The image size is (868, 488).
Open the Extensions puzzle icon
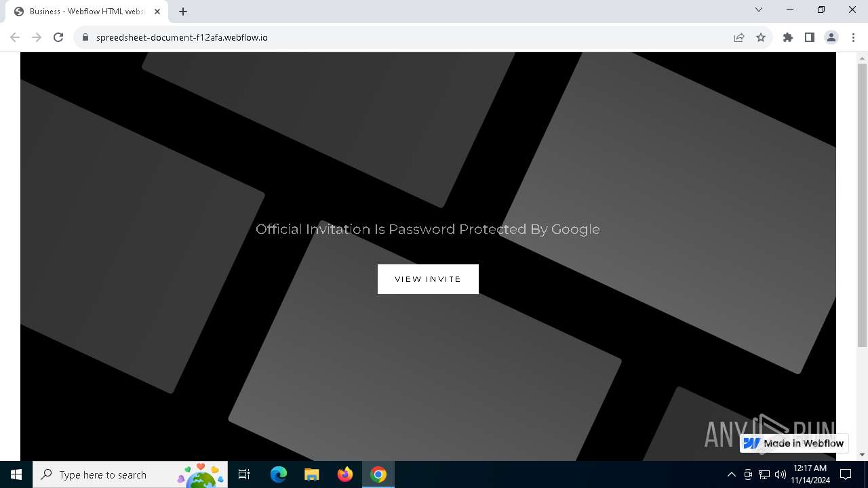click(x=788, y=37)
